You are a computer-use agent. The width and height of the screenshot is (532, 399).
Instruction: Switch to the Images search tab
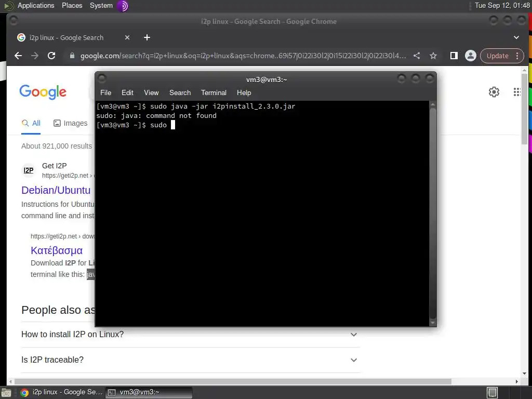click(71, 123)
